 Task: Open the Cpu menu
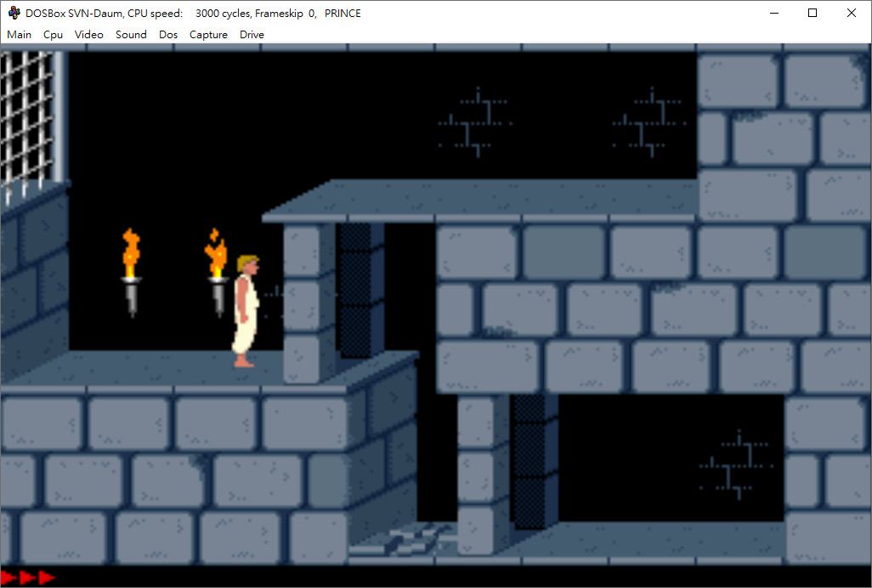[x=53, y=35]
